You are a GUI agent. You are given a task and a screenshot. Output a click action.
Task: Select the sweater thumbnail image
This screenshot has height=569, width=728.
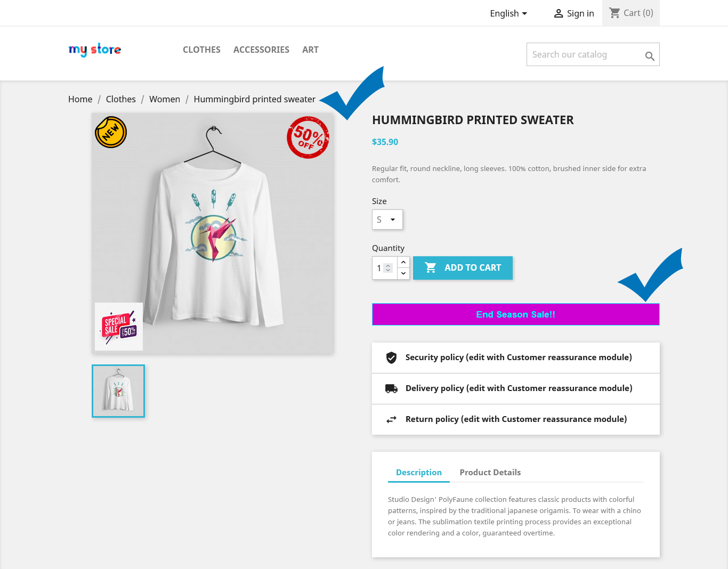[x=118, y=391]
